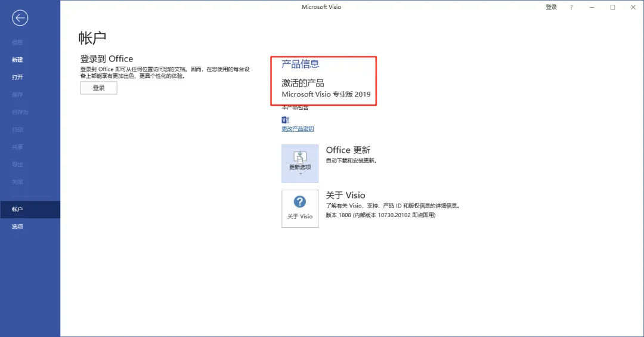Choose 关闭 in the left menu
The image size is (644, 337).
[x=17, y=182]
